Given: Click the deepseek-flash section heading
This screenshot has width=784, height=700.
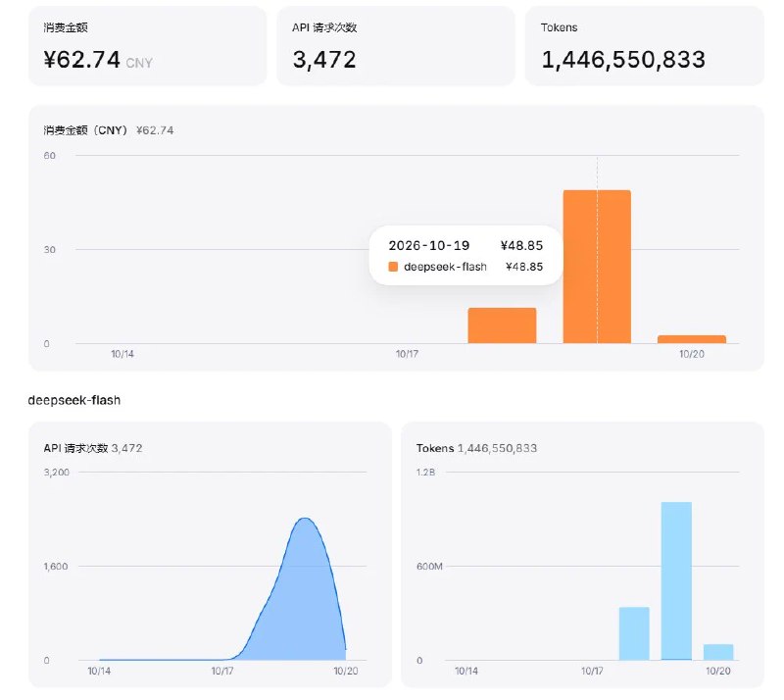Looking at the screenshot, I should pyautogui.click(x=74, y=400).
